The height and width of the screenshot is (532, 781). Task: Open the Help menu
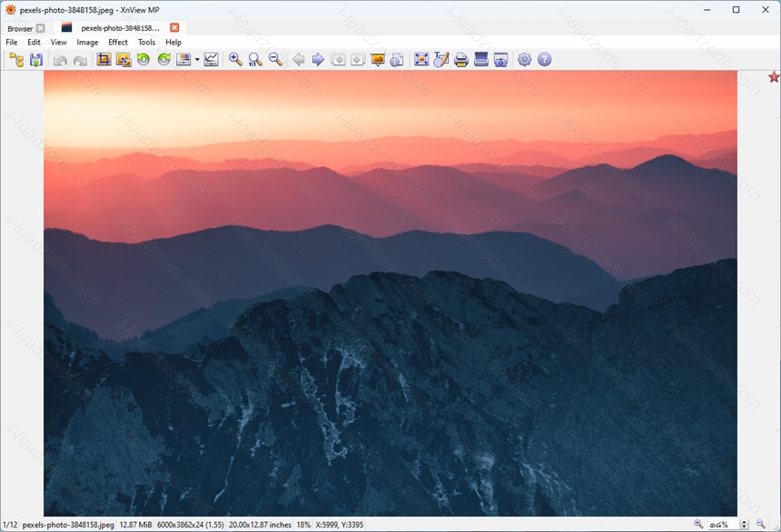coord(173,43)
